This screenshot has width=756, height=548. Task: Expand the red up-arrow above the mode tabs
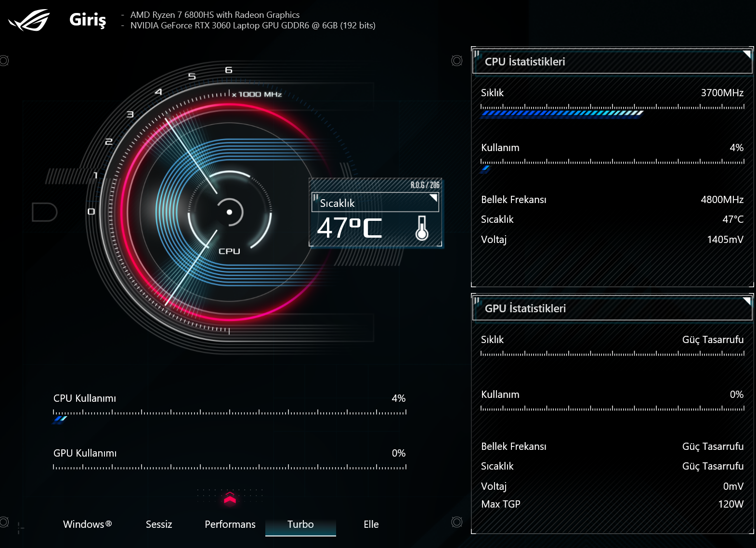[230, 498]
